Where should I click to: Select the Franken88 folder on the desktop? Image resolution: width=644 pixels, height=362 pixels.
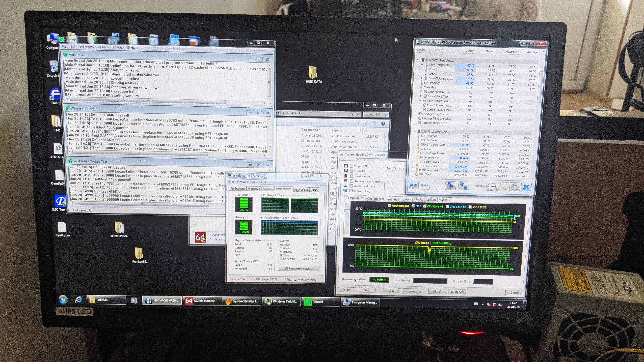(140, 255)
